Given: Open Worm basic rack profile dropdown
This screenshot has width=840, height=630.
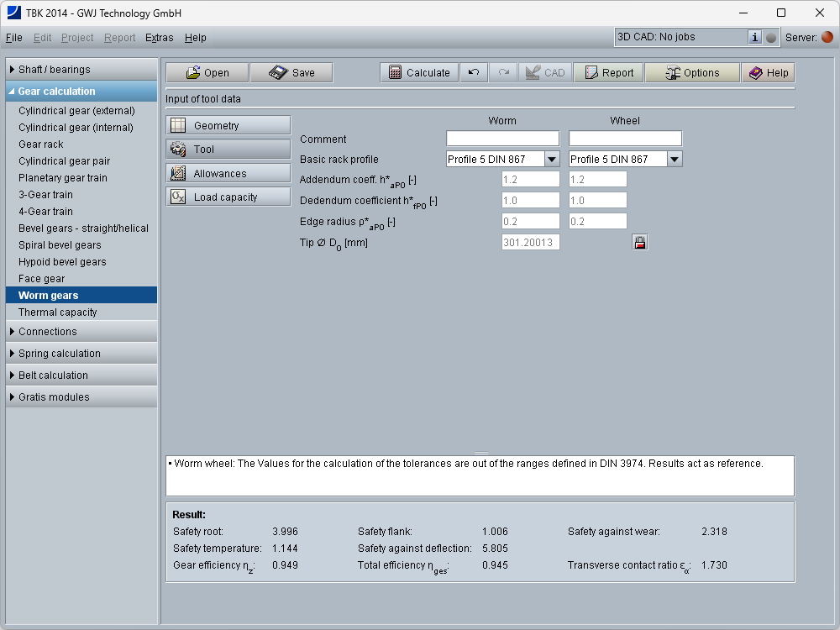Looking at the screenshot, I should 552,160.
